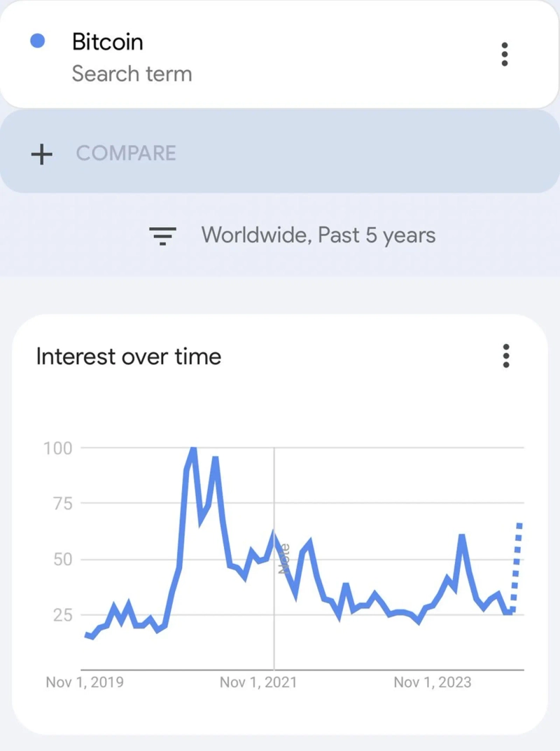Click the COMPARE label text

point(126,153)
